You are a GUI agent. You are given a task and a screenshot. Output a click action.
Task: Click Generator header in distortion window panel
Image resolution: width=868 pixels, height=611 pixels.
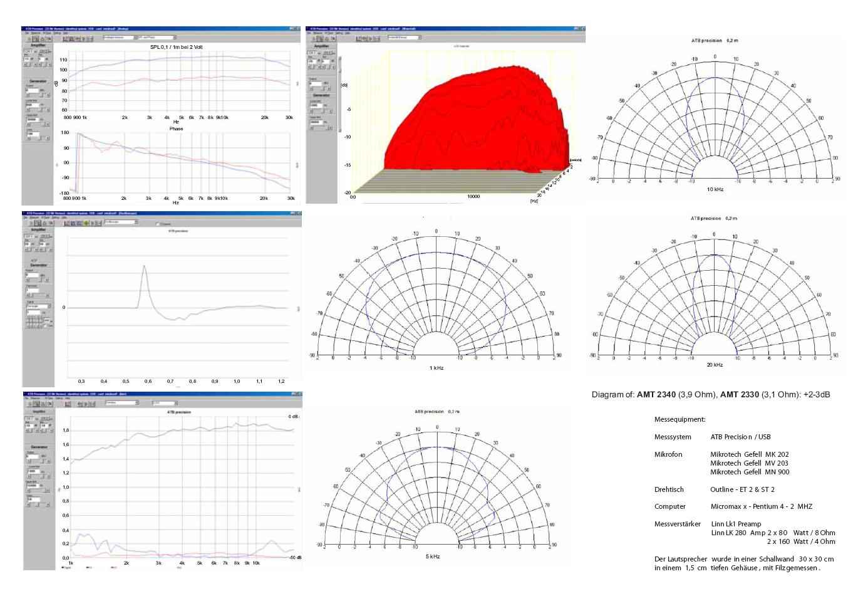(39, 447)
